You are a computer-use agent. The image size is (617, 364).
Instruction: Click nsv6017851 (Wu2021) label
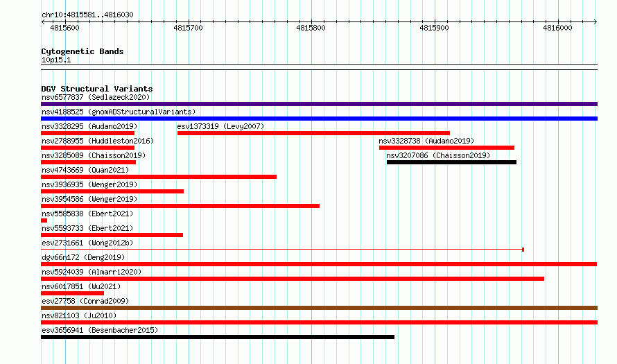coord(81,286)
